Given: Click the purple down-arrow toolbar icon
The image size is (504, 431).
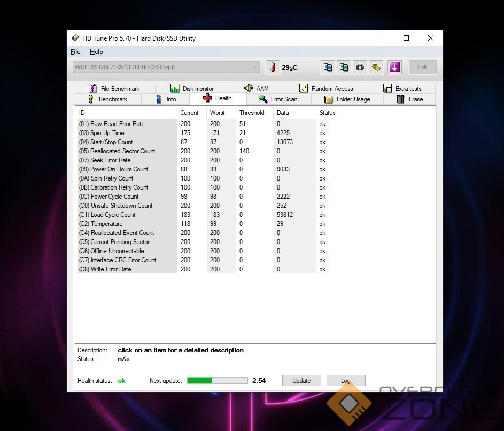Looking at the screenshot, I should (x=394, y=67).
